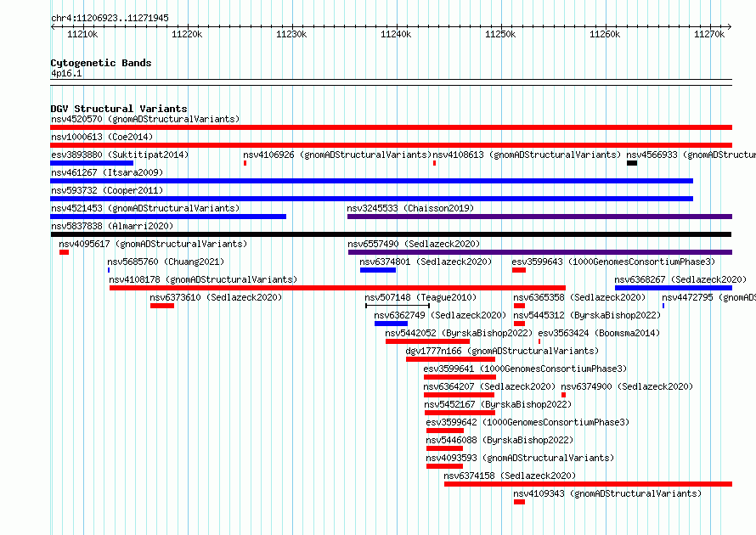This screenshot has height=535, width=756.
Task: Open nsv6374158 (Sedlazeck2020) variant
Action: pyautogui.click(x=510, y=476)
